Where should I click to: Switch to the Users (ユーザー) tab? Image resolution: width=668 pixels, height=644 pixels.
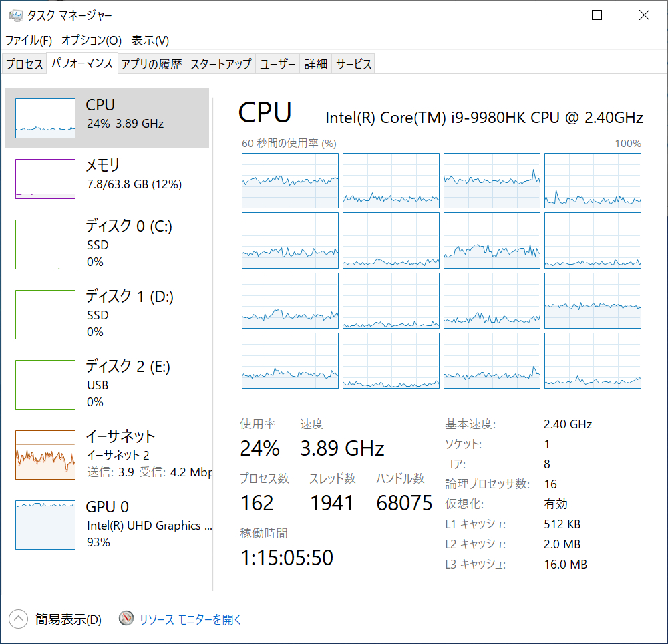278,64
